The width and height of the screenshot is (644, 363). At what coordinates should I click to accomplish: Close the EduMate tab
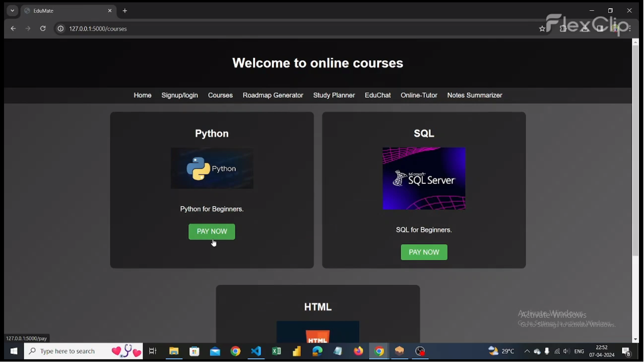point(110,11)
